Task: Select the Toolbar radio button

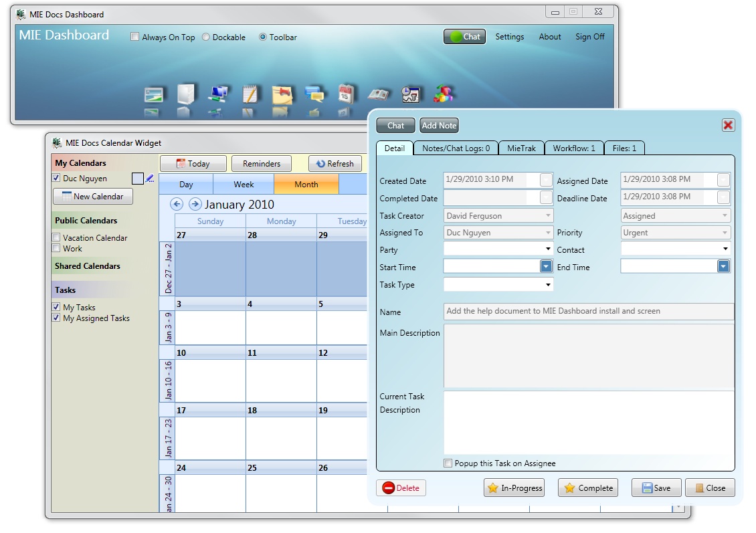Action: point(263,37)
